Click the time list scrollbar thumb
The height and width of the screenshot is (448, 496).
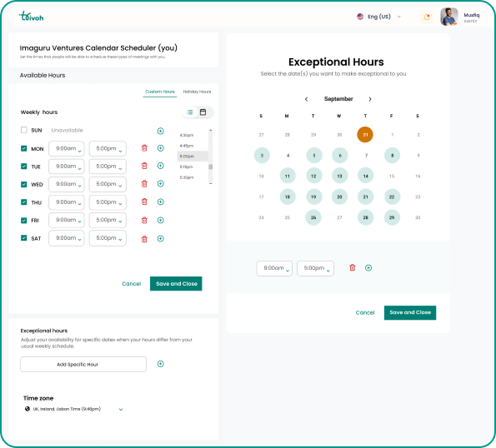[x=210, y=167]
